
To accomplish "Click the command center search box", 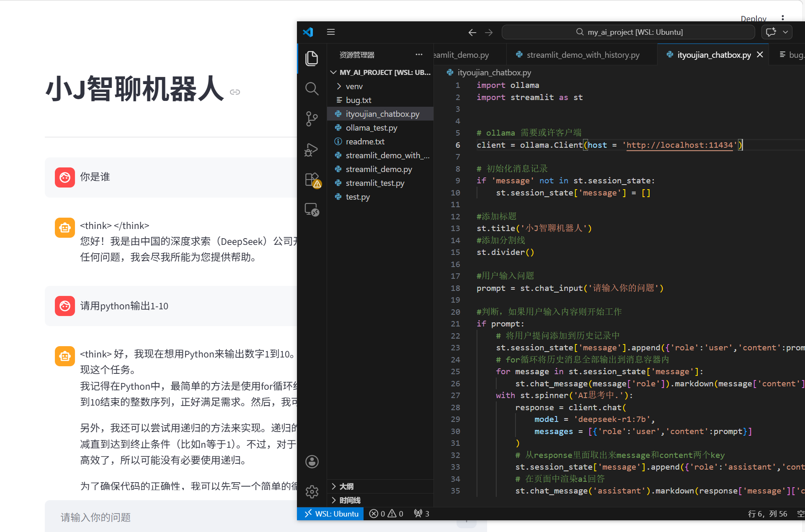I will click(x=628, y=32).
